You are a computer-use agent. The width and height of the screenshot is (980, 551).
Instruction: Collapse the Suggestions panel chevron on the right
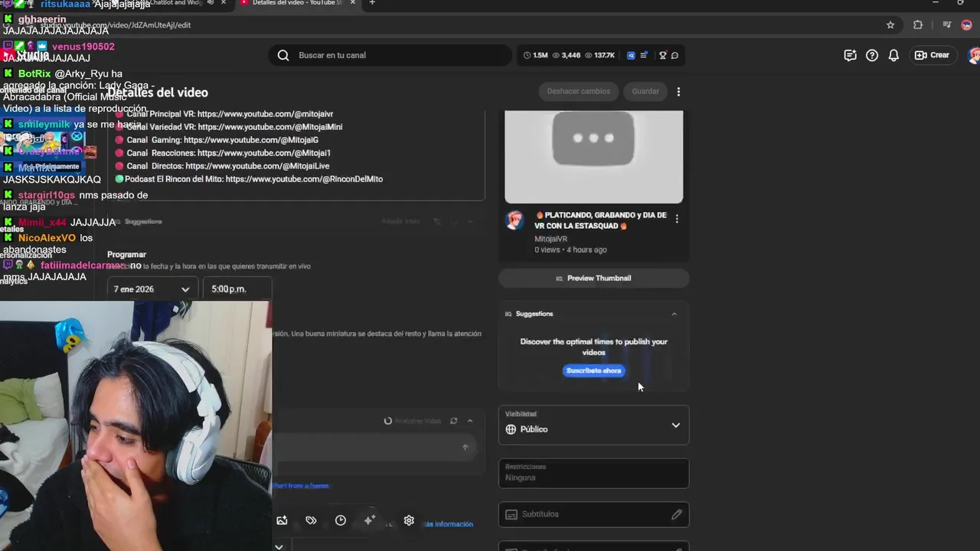point(674,314)
